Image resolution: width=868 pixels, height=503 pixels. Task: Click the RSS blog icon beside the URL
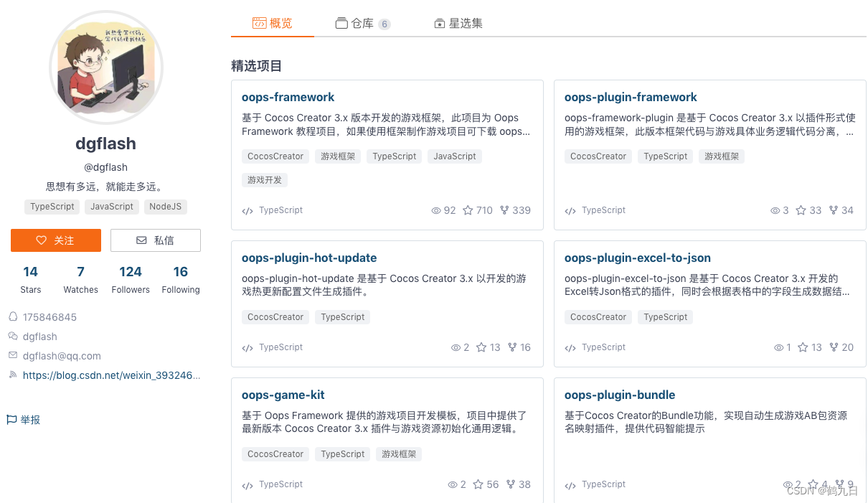point(12,375)
